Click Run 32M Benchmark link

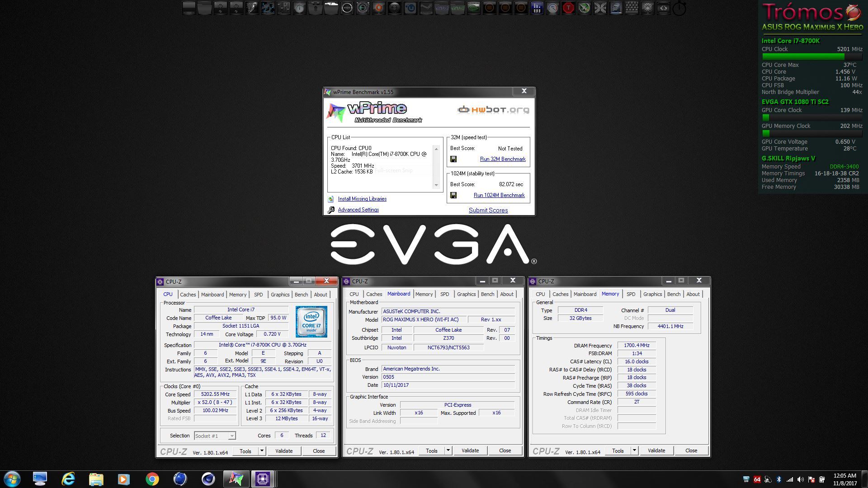[503, 159]
